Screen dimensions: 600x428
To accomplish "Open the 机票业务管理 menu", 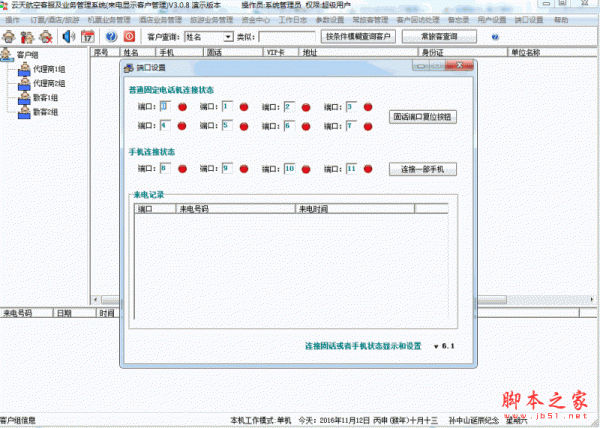I will coord(109,20).
